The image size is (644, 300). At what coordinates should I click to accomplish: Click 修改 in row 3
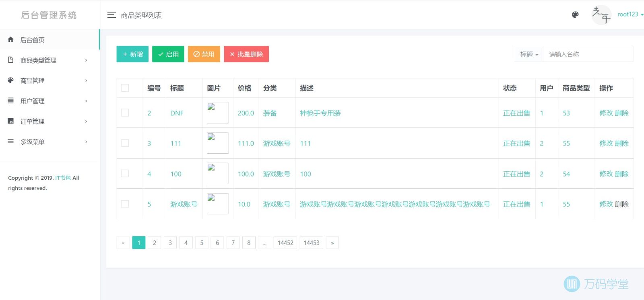point(606,143)
